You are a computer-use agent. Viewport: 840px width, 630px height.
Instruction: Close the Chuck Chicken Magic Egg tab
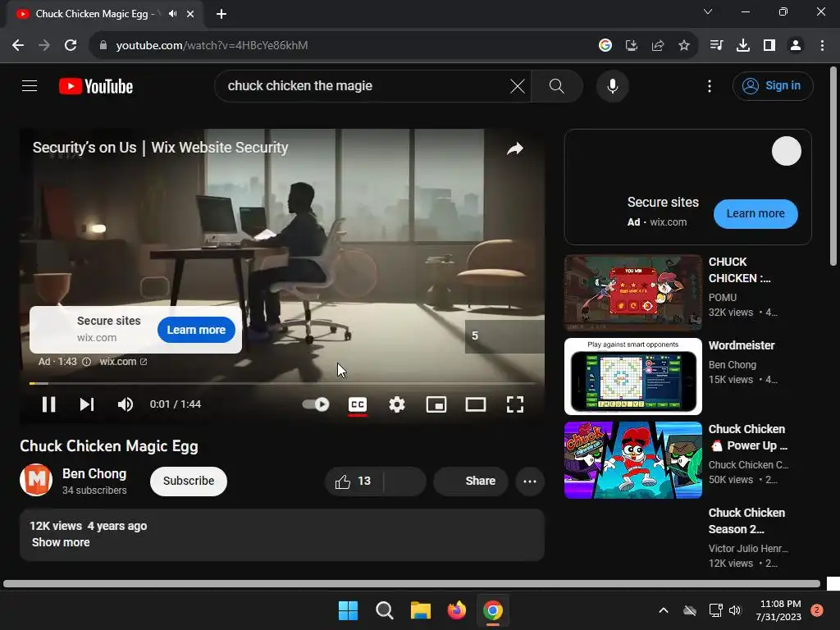tap(190, 14)
